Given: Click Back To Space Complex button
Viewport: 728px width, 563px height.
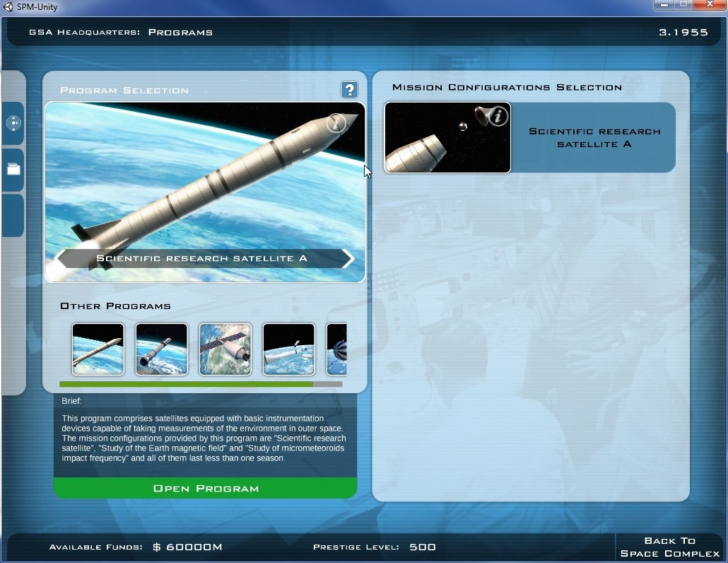Looking at the screenshot, I should tap(669, 547).
